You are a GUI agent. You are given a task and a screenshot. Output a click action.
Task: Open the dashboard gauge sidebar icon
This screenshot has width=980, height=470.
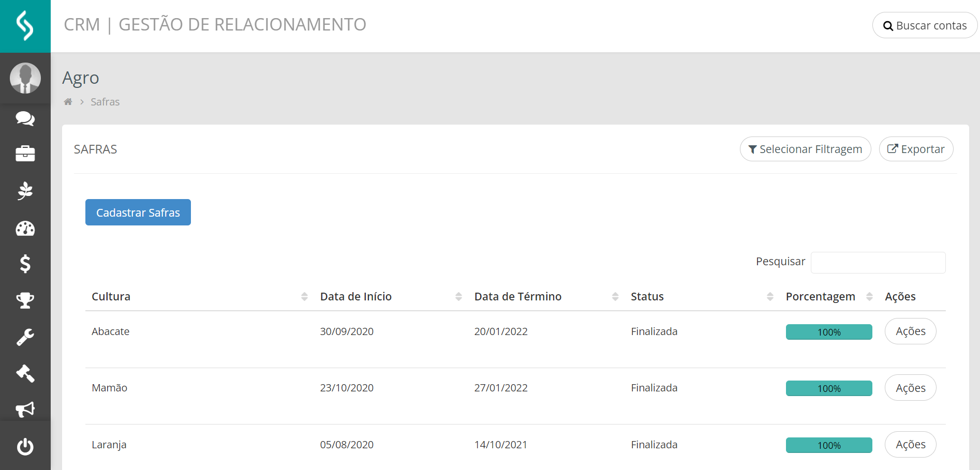click(x=25, y=229)
